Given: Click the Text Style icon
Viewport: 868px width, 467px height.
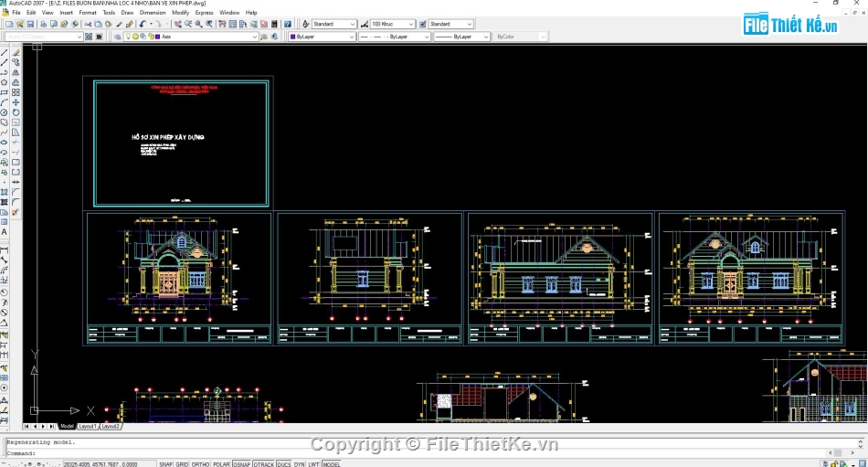Looking at the screenshot, I should [x=305, y=24].
